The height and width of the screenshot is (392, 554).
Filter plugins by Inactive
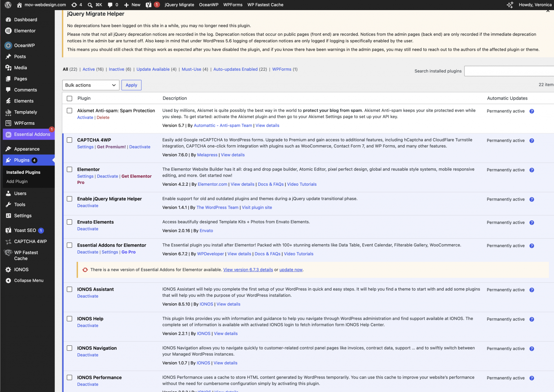116,69
